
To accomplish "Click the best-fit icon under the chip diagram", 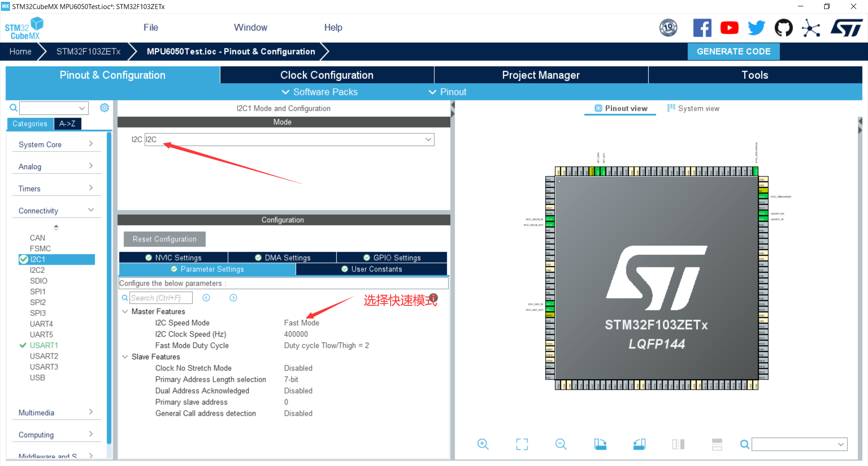I will 522,444.
